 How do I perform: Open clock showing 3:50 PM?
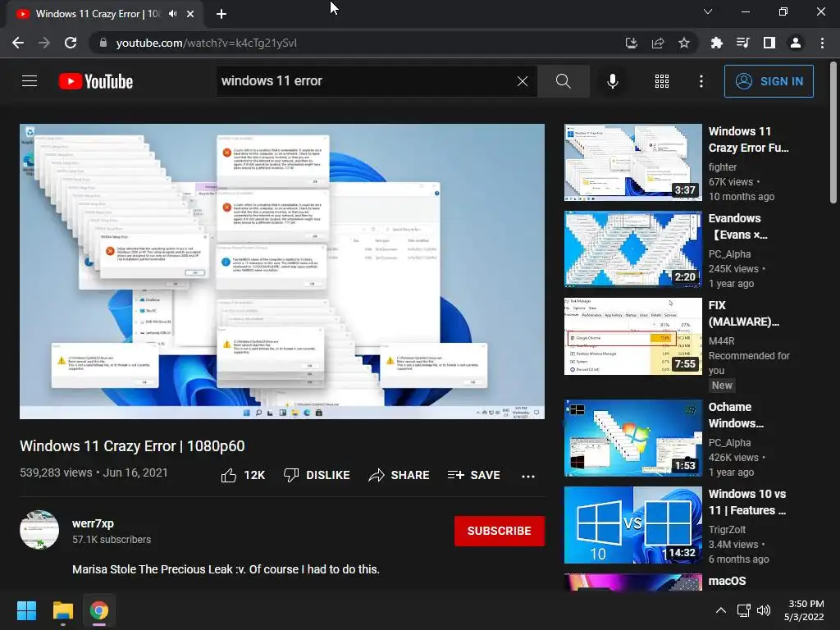click(804, 610)
